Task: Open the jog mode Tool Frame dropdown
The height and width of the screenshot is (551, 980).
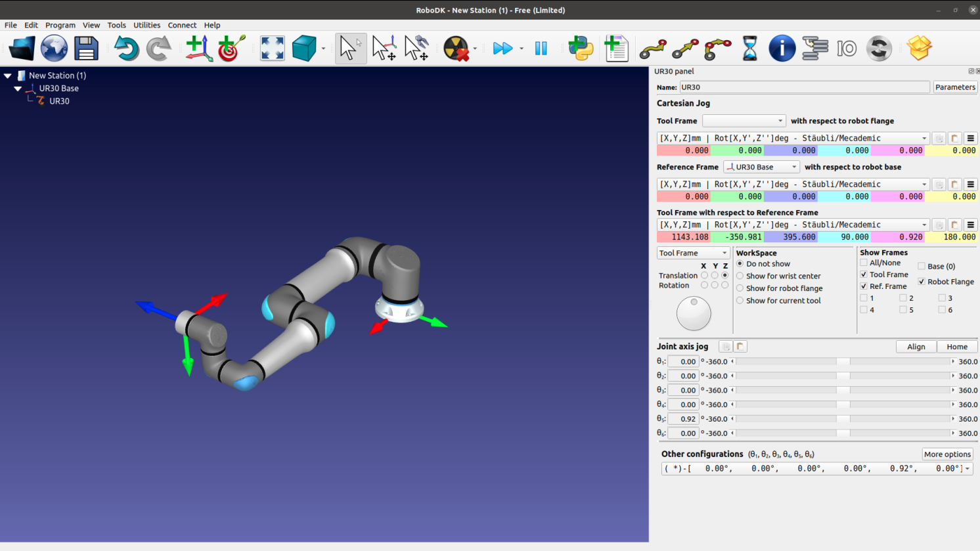Action: [x=693, y=253]
